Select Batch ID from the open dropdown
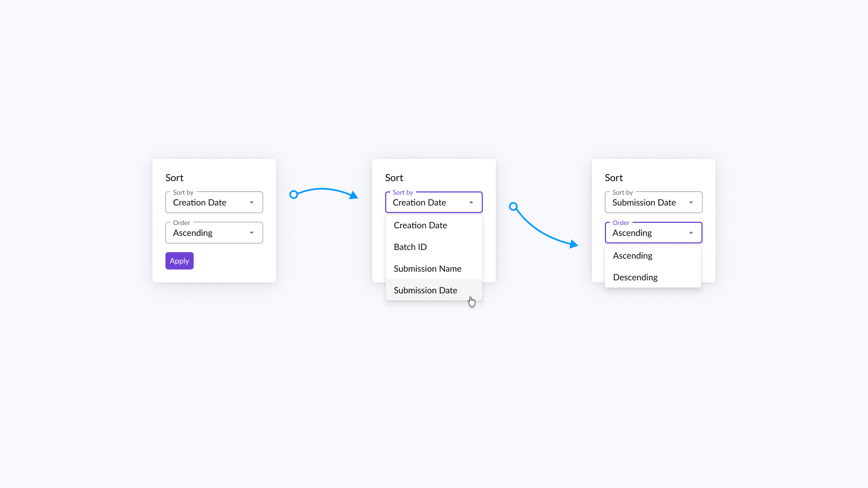868x488 pixels. pos(410,247)
